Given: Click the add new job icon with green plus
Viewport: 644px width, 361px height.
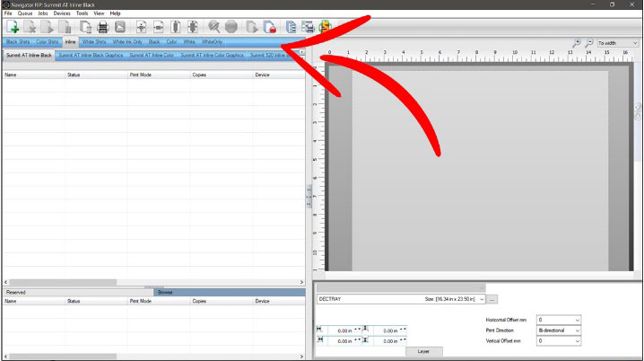Looking at the screenshot, I should (x=13, y=27).
